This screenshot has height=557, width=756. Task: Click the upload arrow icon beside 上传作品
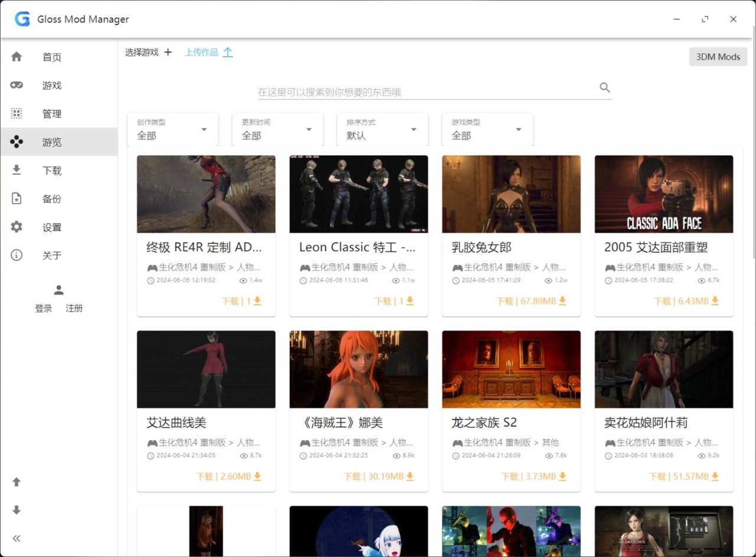tap(227, 52)
